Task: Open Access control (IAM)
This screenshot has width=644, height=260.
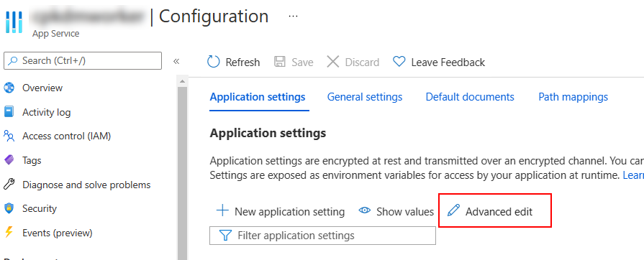Action: point(66,136)
